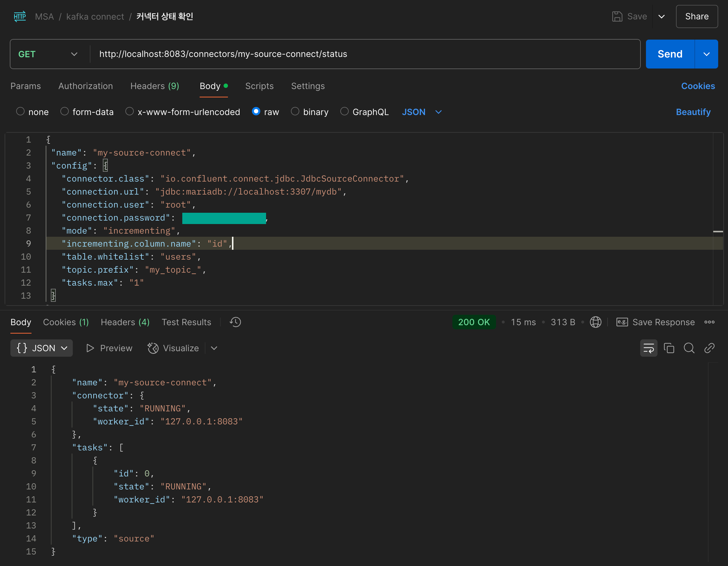Open response options three-dots menu
This screenshot has width=728, height=566.
click(709, 322)
